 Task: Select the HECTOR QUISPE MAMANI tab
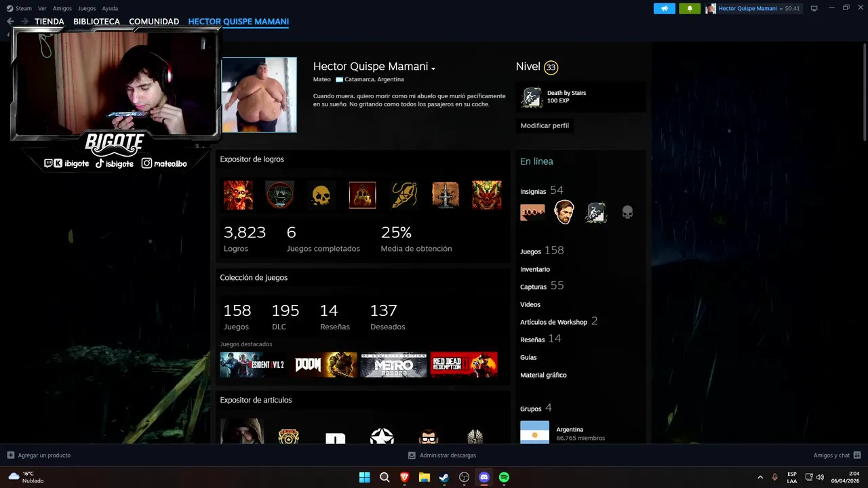click(239, 22)
